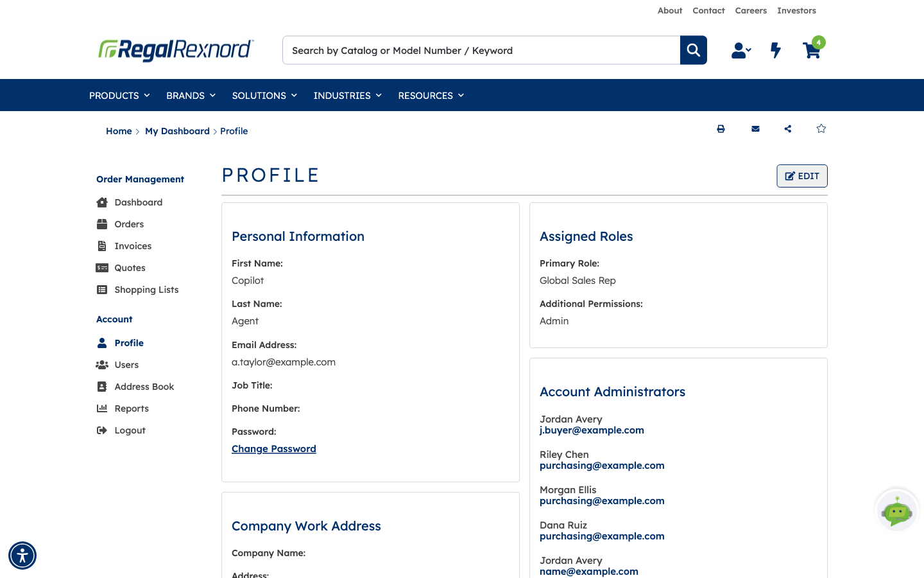Select Profile in Account sidebar
This screenshot has height=578, width=924.
[129, 343]
